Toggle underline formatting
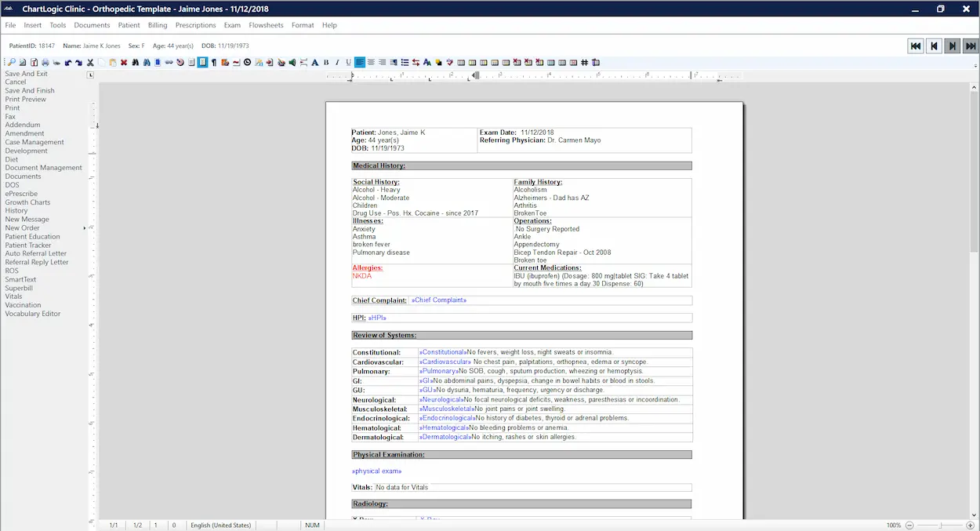This screenshot has height=531, width=980. 347,62
